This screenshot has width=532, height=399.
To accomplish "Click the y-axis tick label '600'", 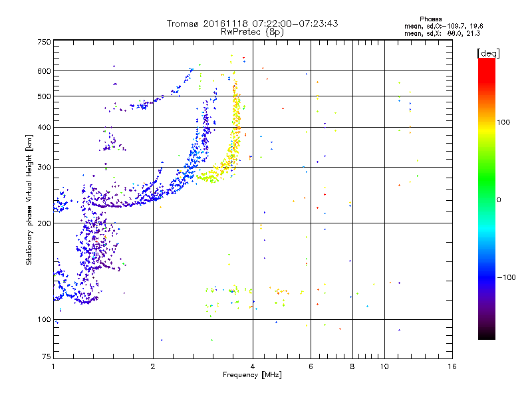I will [x=44, y=71].
